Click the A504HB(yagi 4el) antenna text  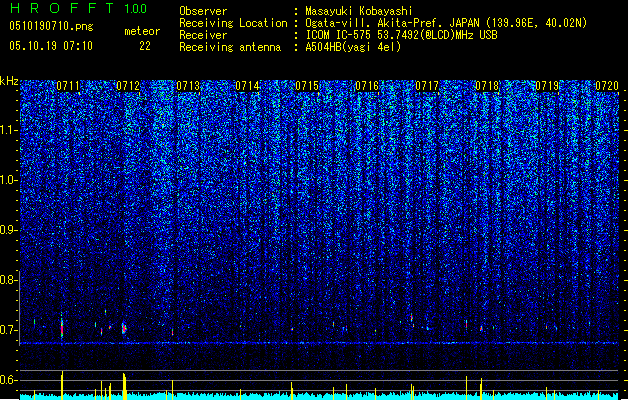[353, 47]
